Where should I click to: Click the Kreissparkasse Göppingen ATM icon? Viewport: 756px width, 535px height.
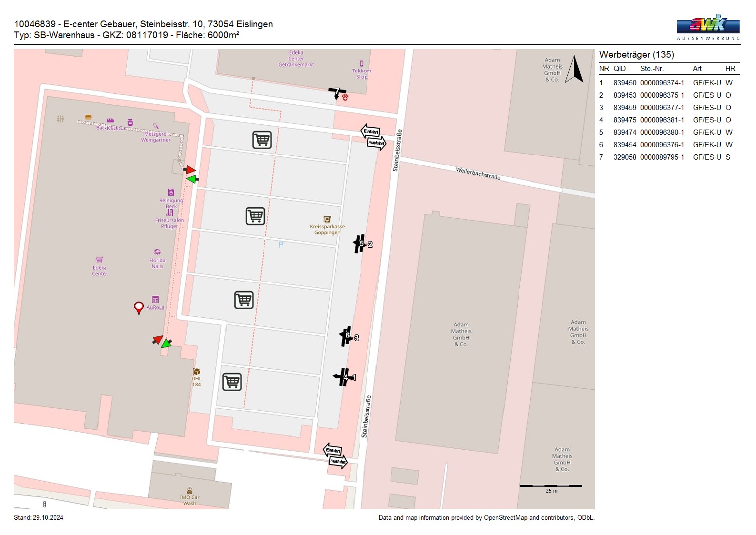327,220
